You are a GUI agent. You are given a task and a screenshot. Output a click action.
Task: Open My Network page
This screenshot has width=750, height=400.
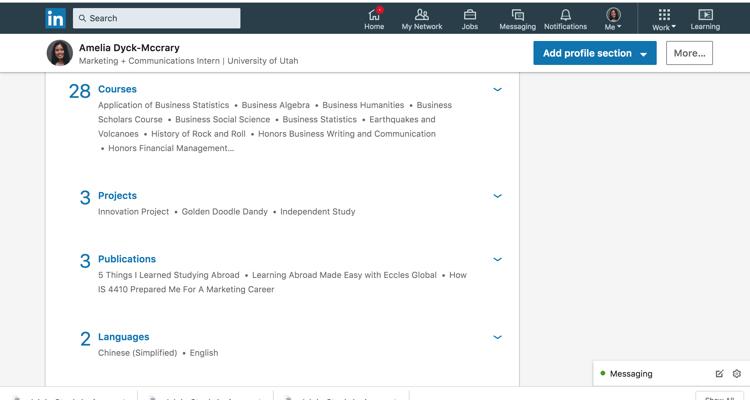(x=422, y=19)
